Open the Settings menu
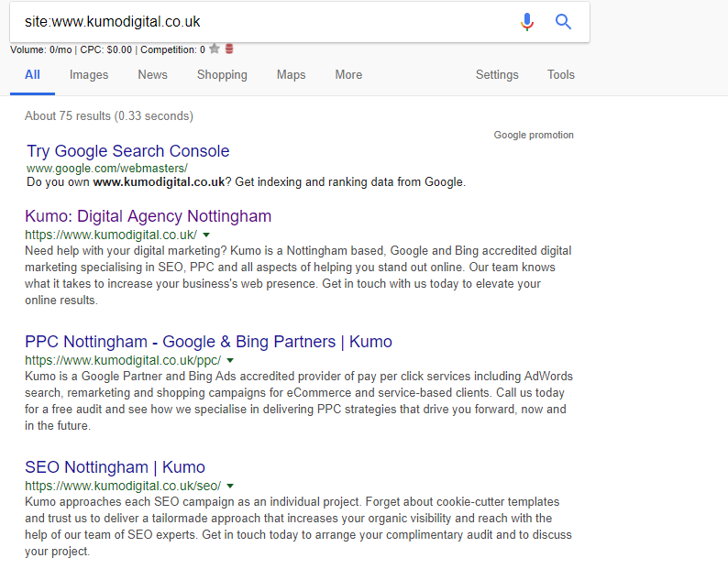728x569 pixels. pyautogui.click(x=497, y=75)
